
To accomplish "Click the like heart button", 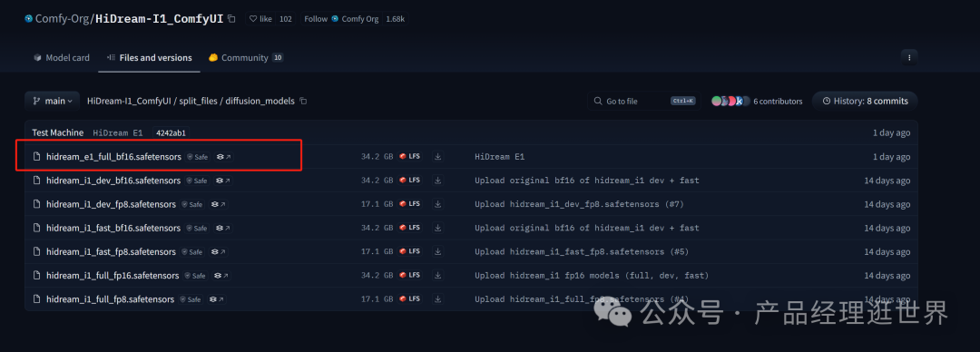I will [260, 19].
